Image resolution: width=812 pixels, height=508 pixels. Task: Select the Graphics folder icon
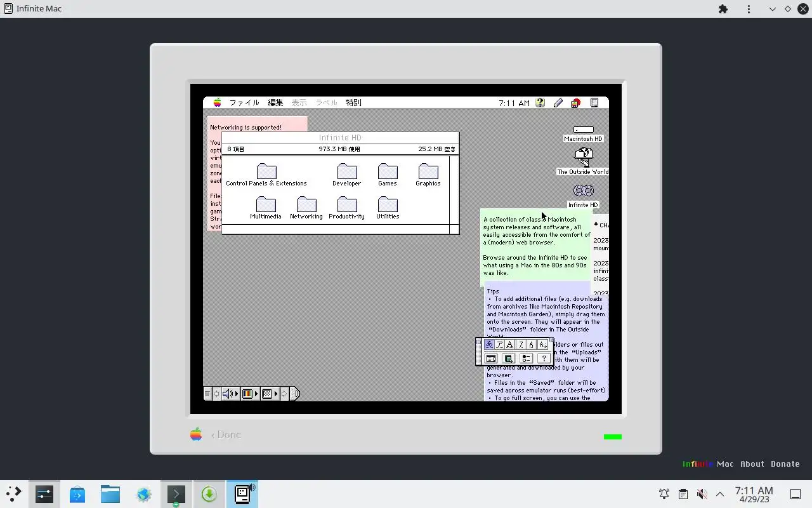click(x=428, y=171)
